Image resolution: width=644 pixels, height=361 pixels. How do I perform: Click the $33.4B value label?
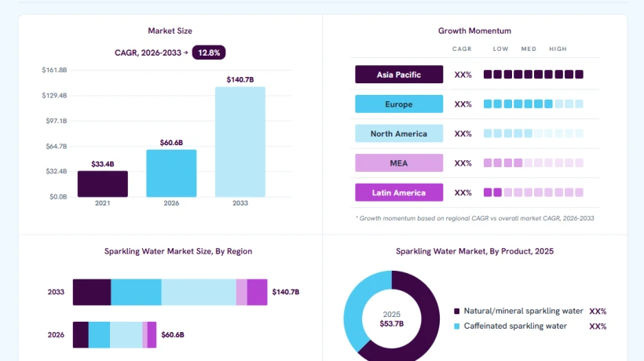[x=103, y=164]
